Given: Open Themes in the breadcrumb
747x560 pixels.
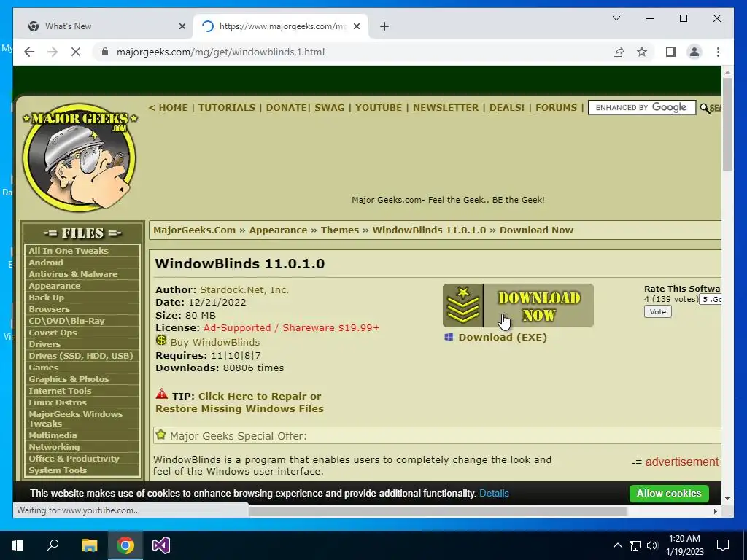Looking at the screenshot, I should pyautogui.click(x=340, y=230).
